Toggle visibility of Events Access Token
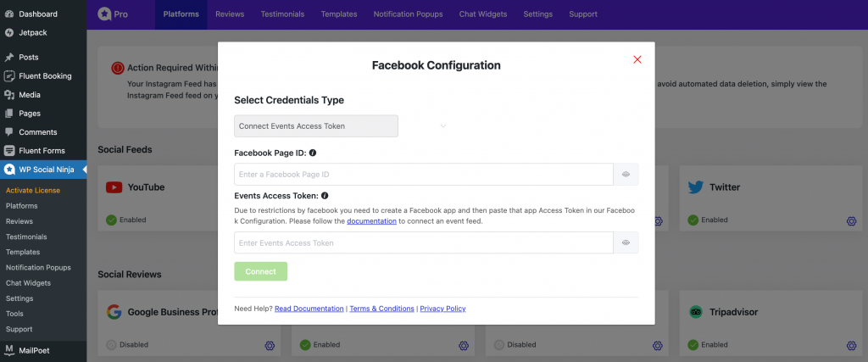Viewport: 868px width, 362px height. [626, 243]
